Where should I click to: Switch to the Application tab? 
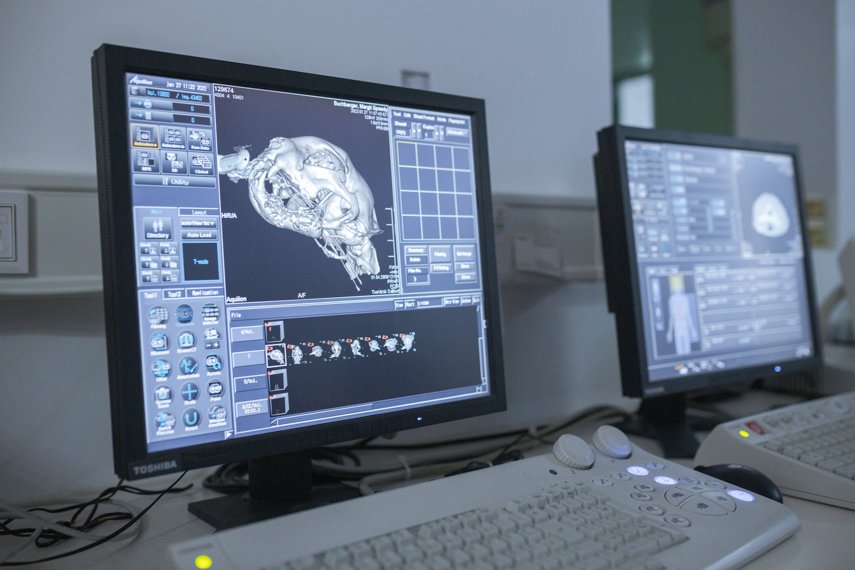[x=204, y=293]
